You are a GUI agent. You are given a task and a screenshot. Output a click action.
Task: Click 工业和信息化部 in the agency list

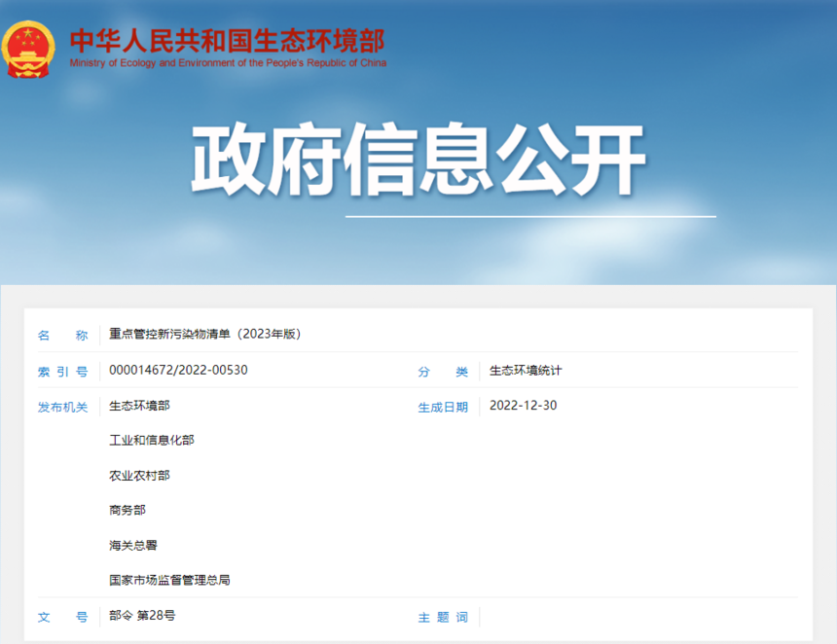tap(152, 441)
